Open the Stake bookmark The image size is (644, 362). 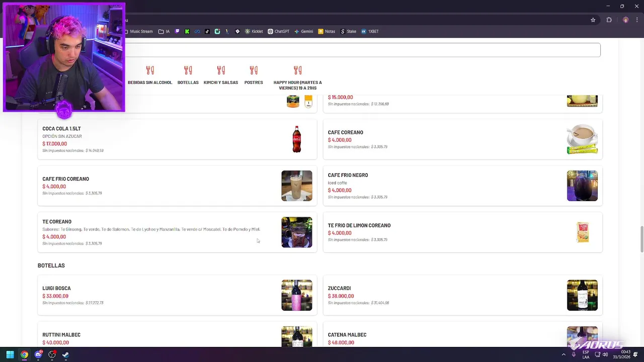348,31
